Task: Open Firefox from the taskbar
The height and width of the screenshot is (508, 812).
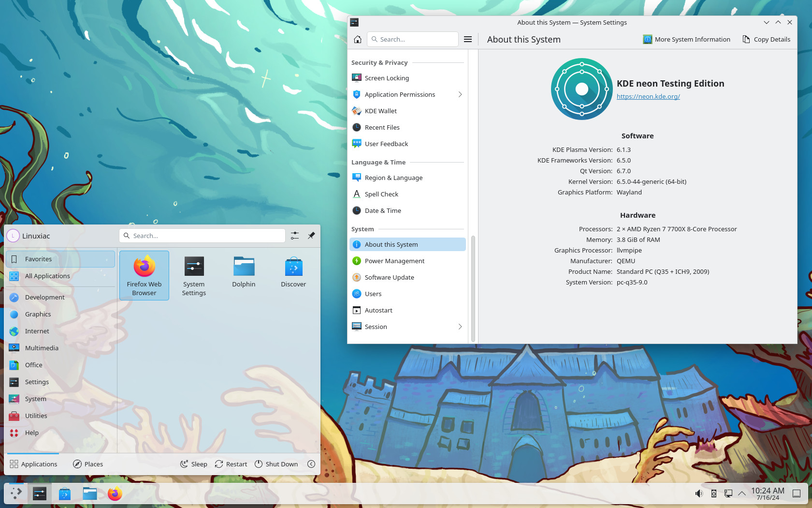Action: pyautogui.click(x=115, y=493)
